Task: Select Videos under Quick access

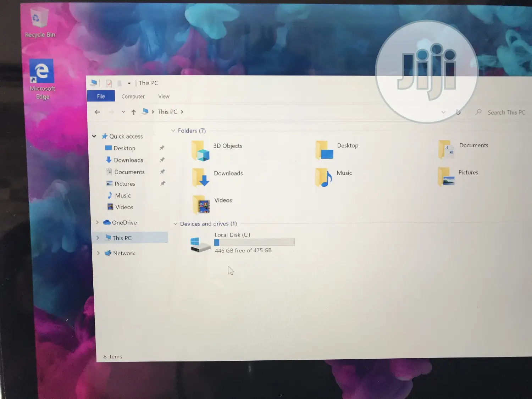Action: 120,207
